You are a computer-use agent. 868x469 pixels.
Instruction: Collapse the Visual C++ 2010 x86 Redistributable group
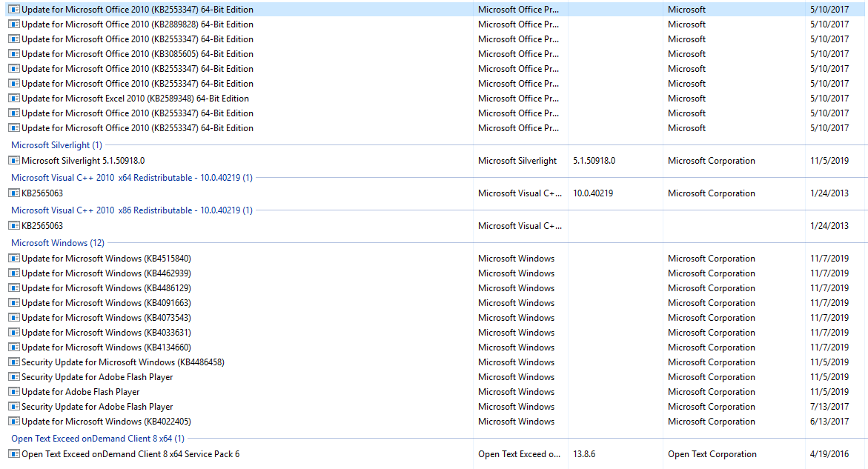click(132, 210)
